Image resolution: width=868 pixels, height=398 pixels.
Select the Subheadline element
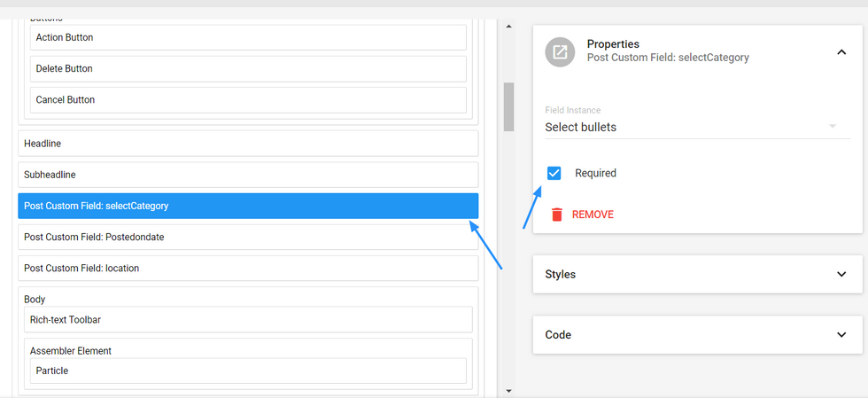[x=248, y=175]
